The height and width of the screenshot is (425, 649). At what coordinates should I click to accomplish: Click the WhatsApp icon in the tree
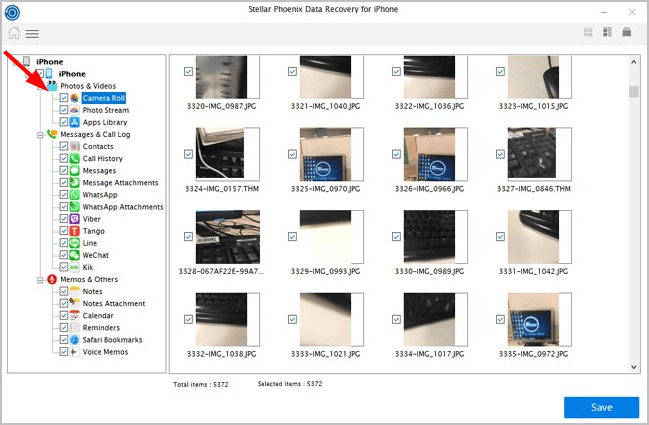(75, 194)
